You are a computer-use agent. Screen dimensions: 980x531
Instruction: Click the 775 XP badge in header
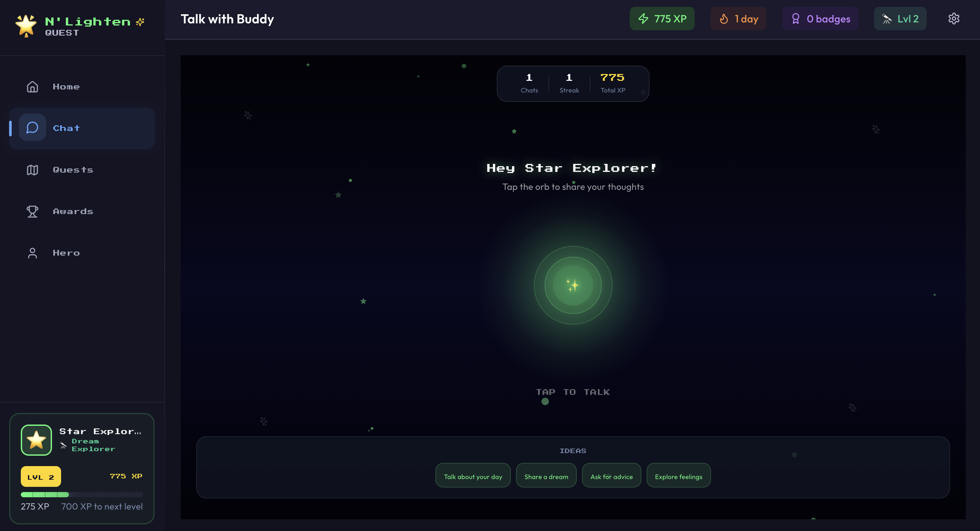[662, 19]
